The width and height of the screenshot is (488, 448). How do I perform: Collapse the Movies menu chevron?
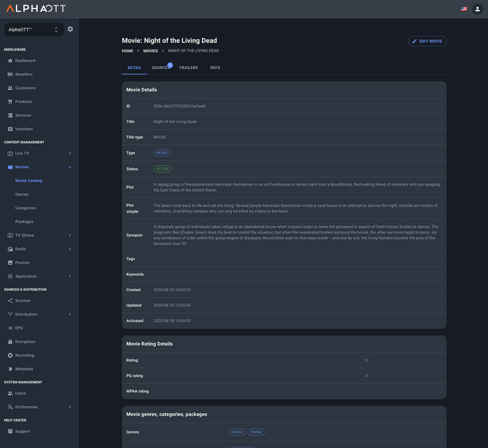pos(70,167)
